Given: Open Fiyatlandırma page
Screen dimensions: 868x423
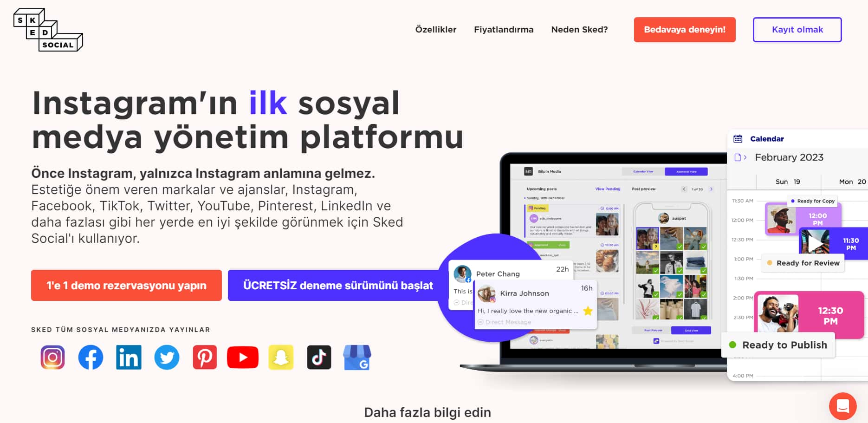Looking at the screenshot, I should pyautogui.click(x=504, y=30).
